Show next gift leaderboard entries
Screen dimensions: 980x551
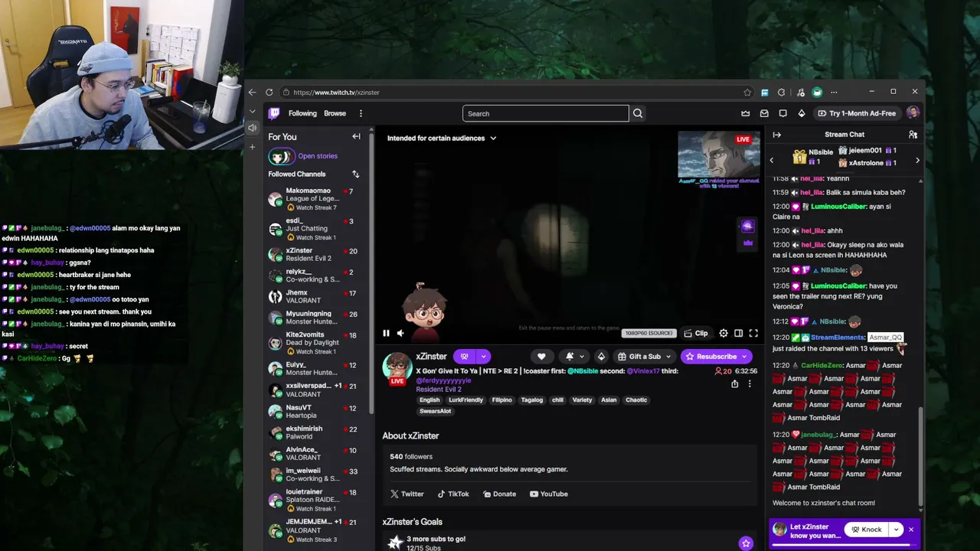pyautogui.click(x=917, y=160)
